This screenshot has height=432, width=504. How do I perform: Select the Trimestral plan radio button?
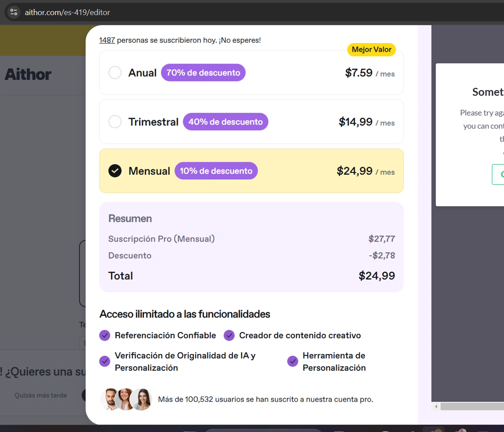point(115,122)
